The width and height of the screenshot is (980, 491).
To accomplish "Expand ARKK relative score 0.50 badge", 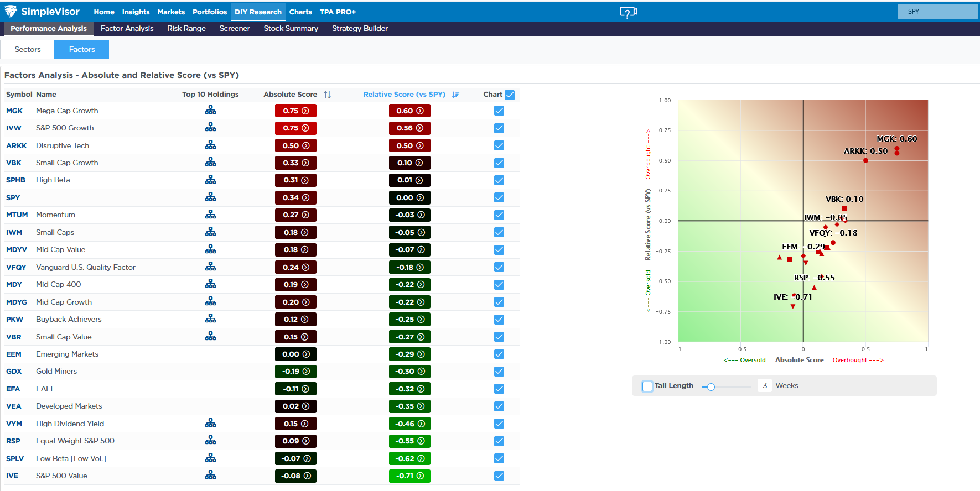I will point(409,145).
